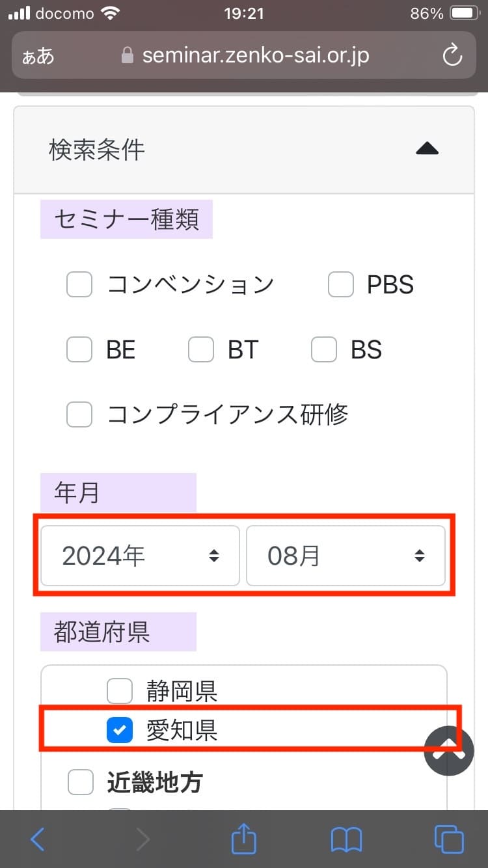Enable the PBS seminar checkbox

pyautogui.click(x=340, y=285)
